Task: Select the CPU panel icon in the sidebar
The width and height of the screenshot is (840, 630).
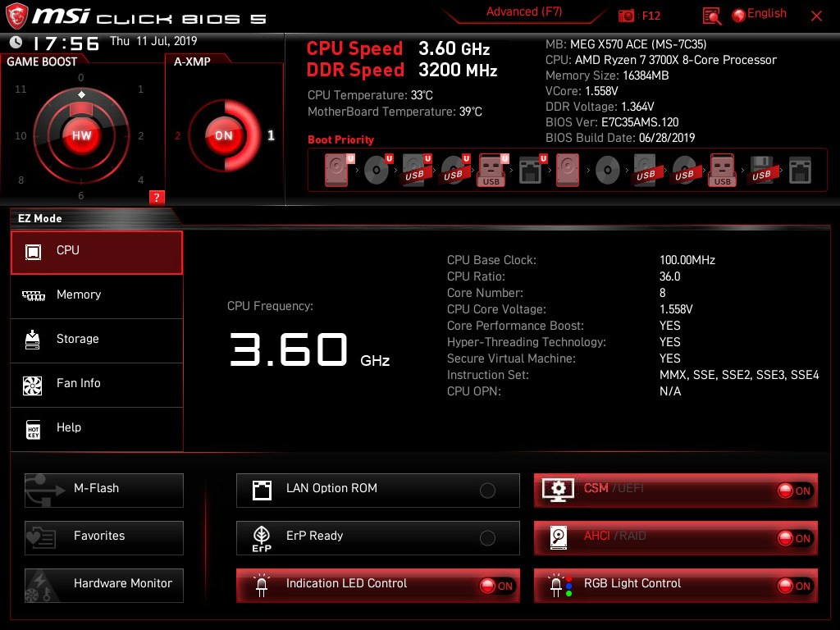Action: tap(34, 250)
